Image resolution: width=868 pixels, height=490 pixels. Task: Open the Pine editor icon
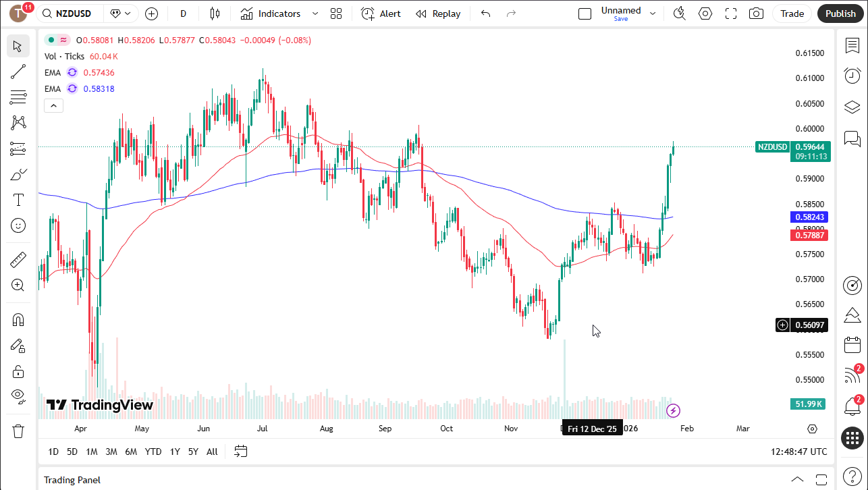[x=852, y=315]
